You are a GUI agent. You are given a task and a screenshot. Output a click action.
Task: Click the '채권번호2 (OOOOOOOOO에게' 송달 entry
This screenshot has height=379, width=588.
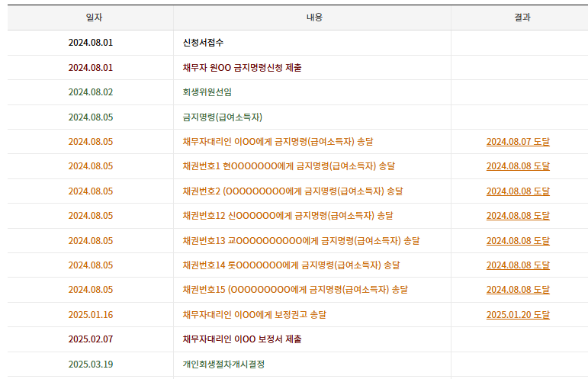point(293,191)
